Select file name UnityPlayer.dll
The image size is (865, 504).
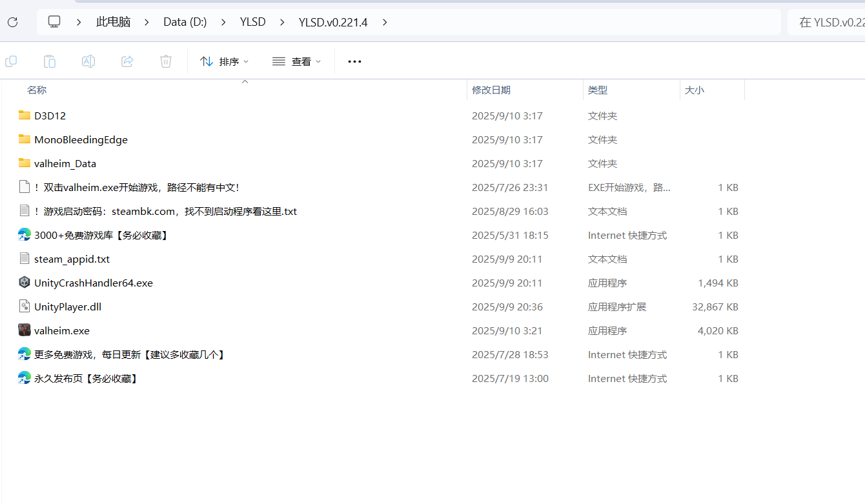[68, 307]
